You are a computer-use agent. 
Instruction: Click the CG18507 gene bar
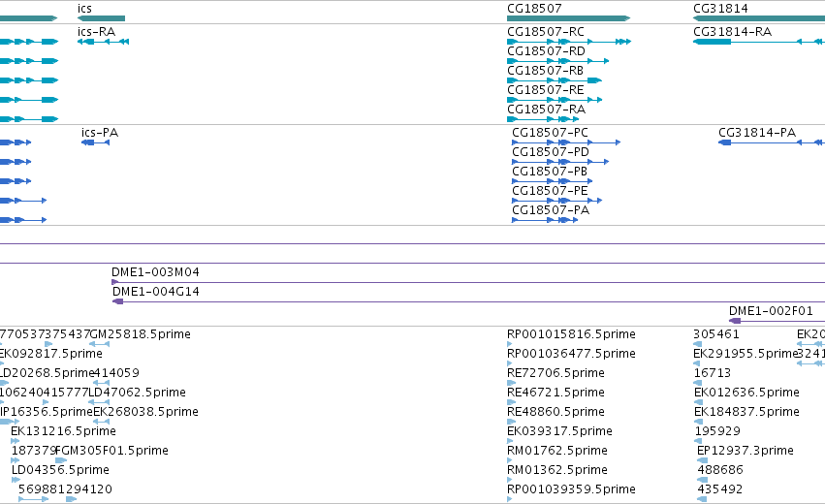coord(568,18)
